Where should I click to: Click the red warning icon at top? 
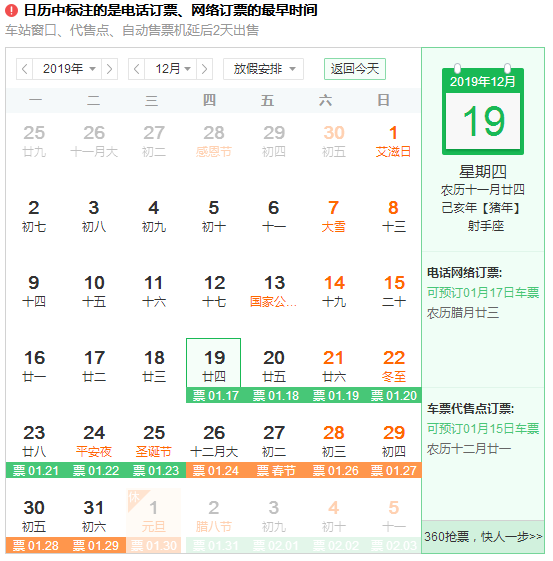click(11, 10)
